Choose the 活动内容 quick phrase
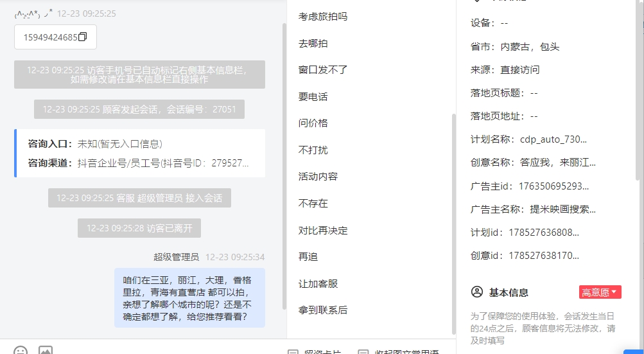The height and width of the screenshot is (354, 644). click(318, 177)
